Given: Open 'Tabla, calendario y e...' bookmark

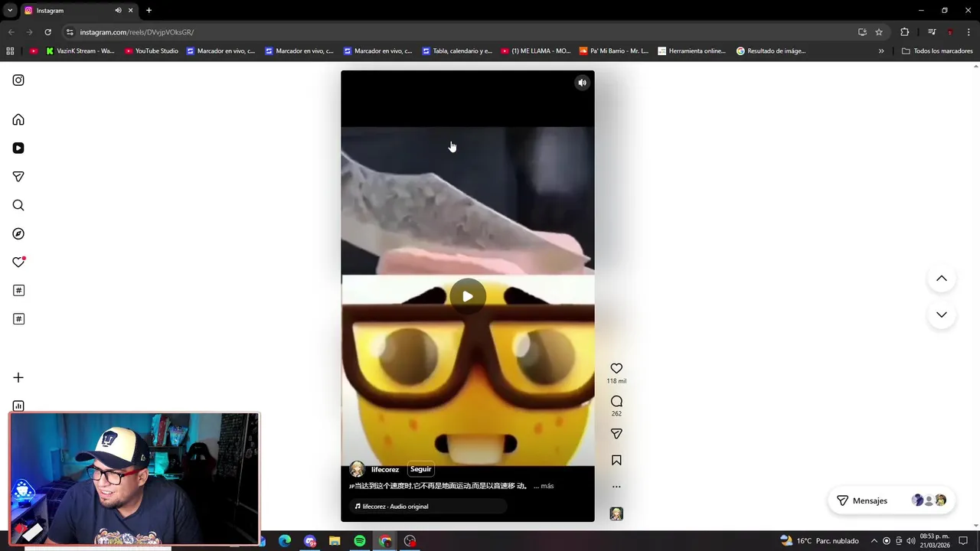Looking at the screenshot, I should pyautogui.click(x=457, y=51).
